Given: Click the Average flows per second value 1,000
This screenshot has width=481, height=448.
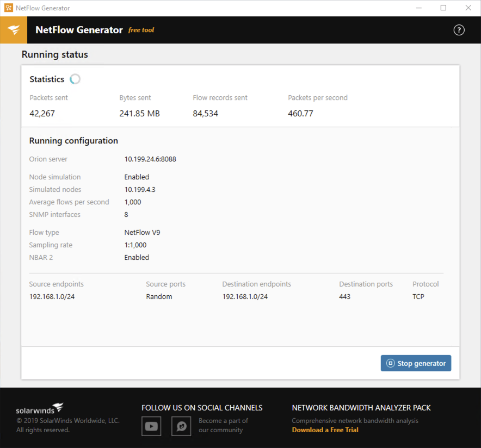Looking at the screenshot, I should [x=133, y=202].
